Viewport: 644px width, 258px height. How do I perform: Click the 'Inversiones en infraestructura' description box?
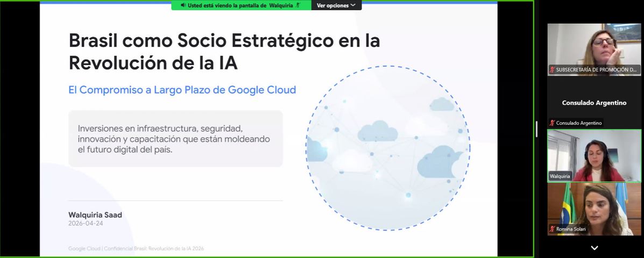176,139
